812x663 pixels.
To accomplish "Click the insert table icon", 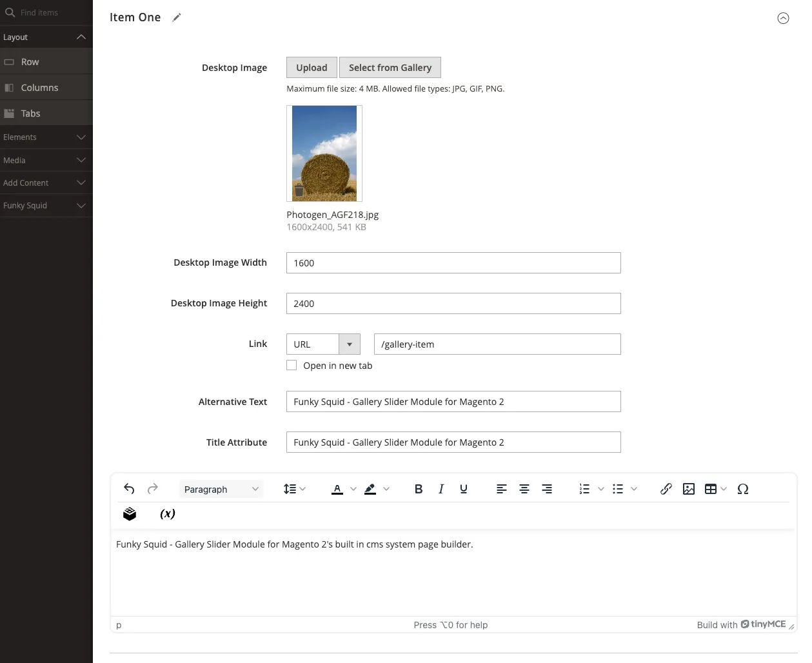I will [x=711, y=489].
